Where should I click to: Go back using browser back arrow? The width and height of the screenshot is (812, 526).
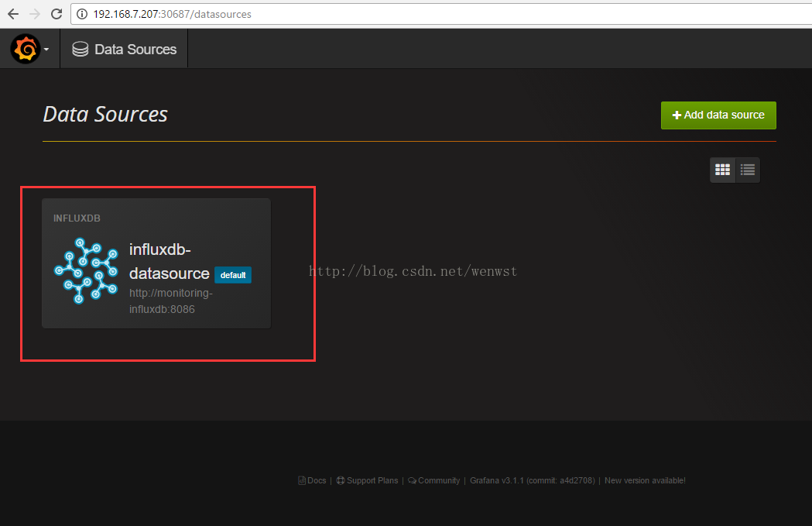pos(13,14)
